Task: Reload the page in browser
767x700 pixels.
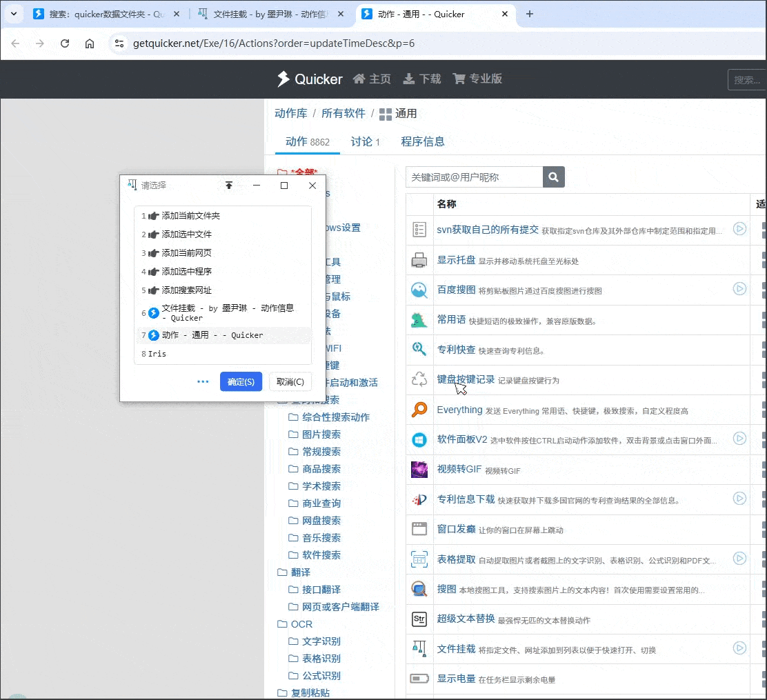Action: pyautogui.click(x=65, y=43)
